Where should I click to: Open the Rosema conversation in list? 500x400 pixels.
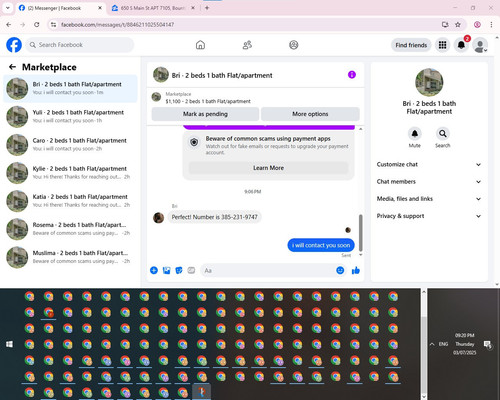click(70, 229)
